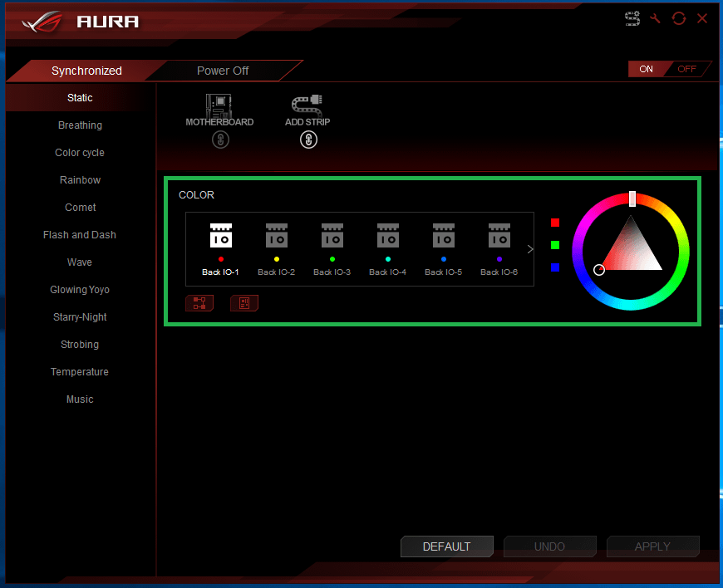723x588 pixels.
Task: Click the Add Strip device icon
Action: pos(307,105)
